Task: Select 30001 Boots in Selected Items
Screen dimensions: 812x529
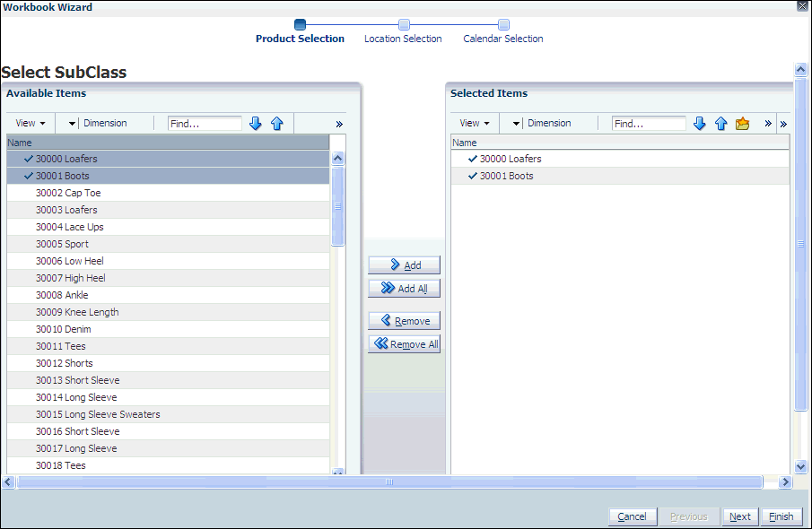Action: pos(620,176)
